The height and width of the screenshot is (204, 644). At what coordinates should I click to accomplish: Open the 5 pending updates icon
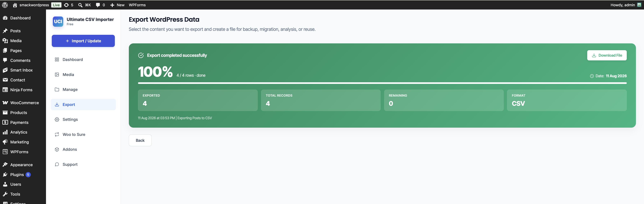68,5
